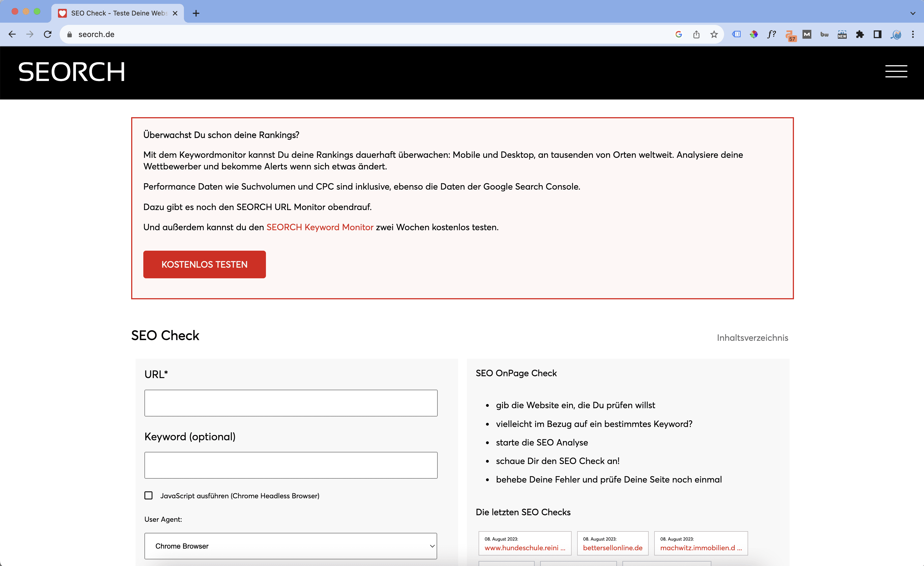Image resolution: width=924 pixels, height=566 pixels.
Task: View site info via lock icon
Action: (69, 35)
